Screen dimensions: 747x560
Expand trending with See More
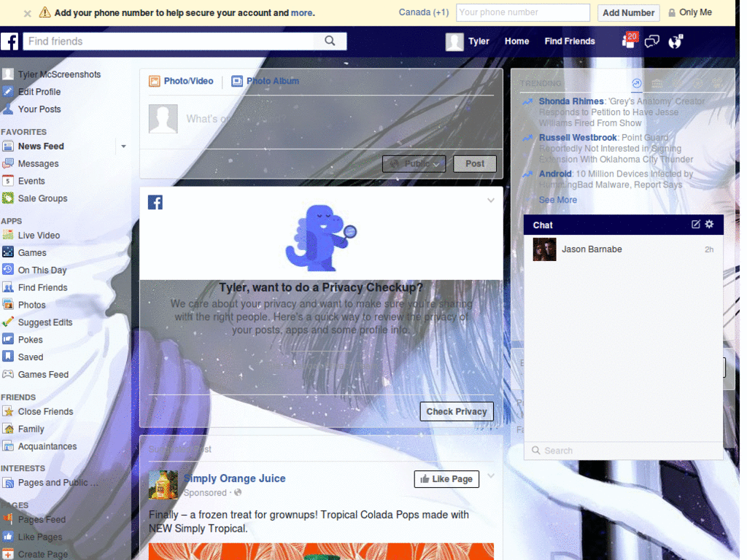558,200
